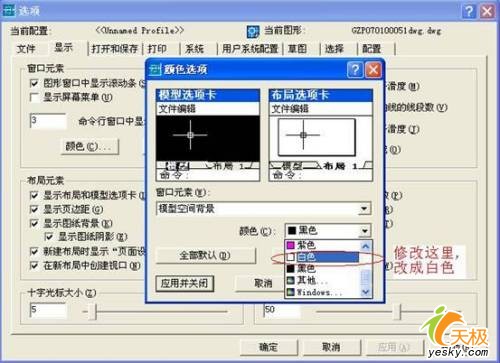Toggle 显示图纸背景 checkbox
This screenshot has height=363, width=500.
(34, 223)
